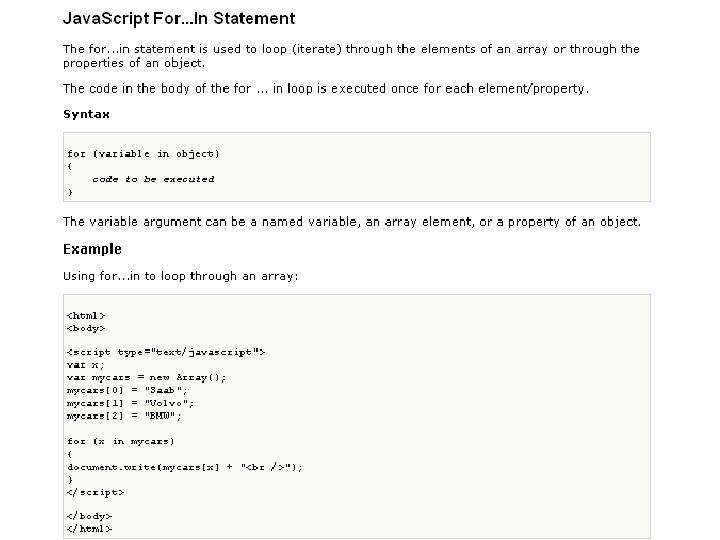Click the opening <html> tag line
The width and height of the screenshot is (720, 540).
86,315
